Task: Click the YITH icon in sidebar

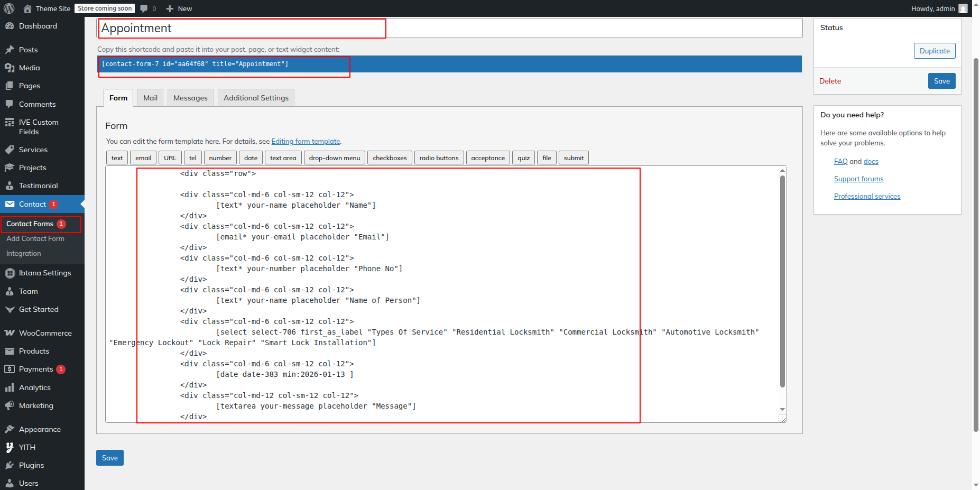Action: (10, 447)
